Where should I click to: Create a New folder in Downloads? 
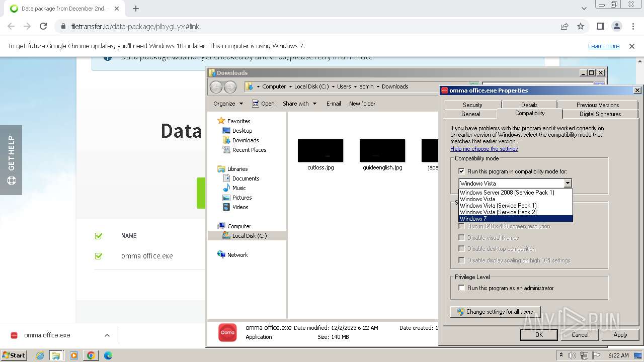coord(362,104)
